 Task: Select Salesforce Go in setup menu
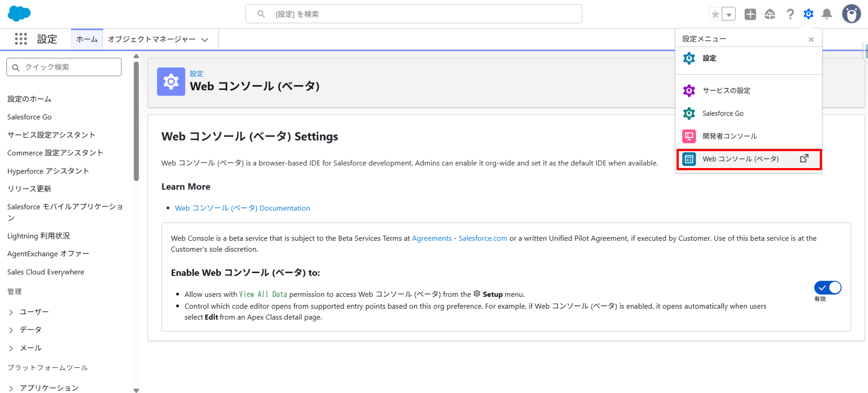pyautogui.click(x=749, y=113)
